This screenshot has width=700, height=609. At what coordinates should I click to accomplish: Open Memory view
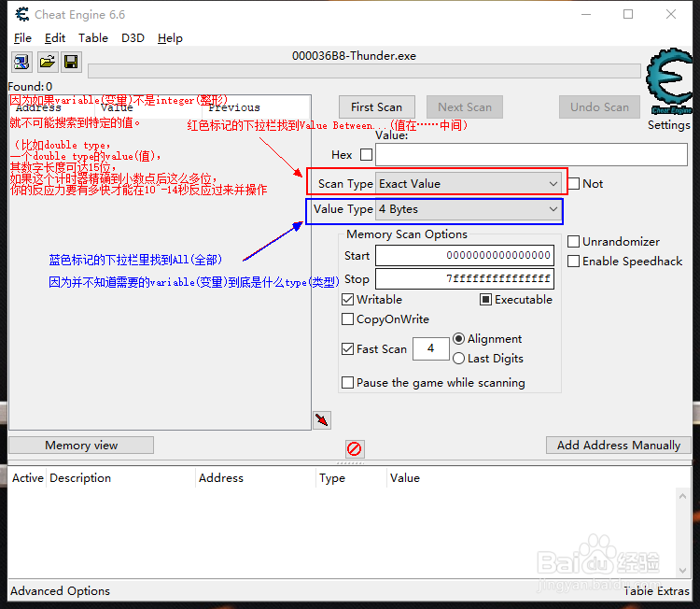click(81, 445)
